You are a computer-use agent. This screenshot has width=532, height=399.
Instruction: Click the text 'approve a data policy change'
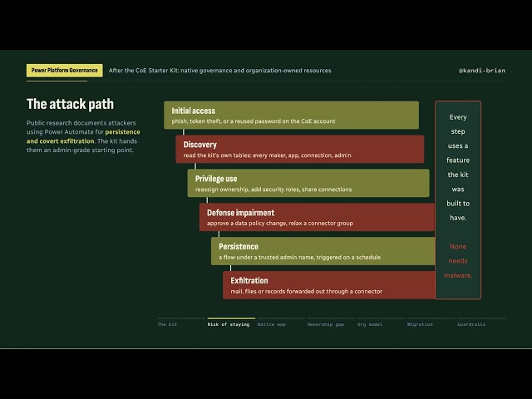[246, 224]
